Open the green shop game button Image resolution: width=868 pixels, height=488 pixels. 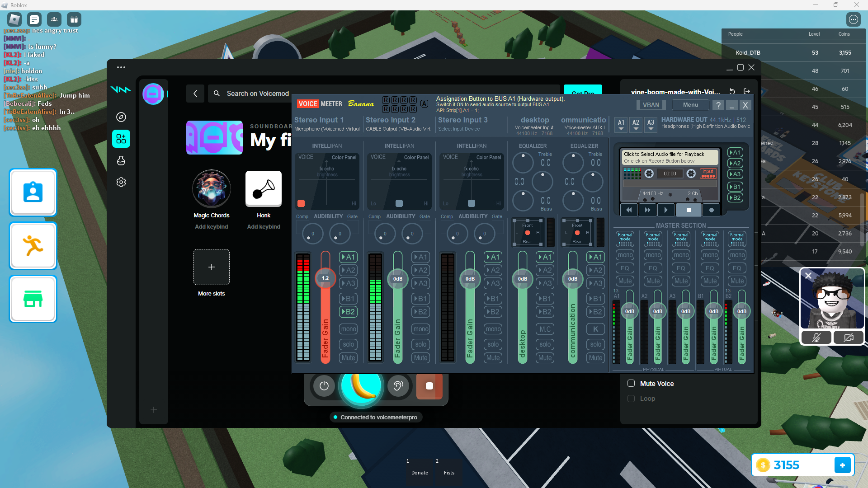click(x=33, y=299)
